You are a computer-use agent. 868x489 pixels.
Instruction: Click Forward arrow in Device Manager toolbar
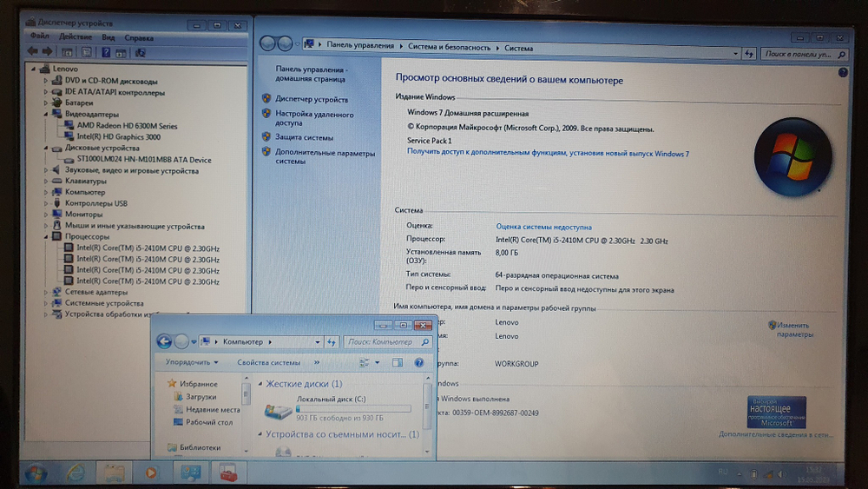coord(48,52)
